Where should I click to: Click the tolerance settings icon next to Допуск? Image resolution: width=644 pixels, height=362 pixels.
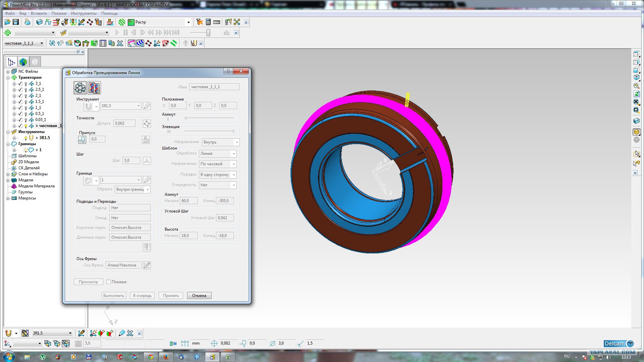point(147,124)
